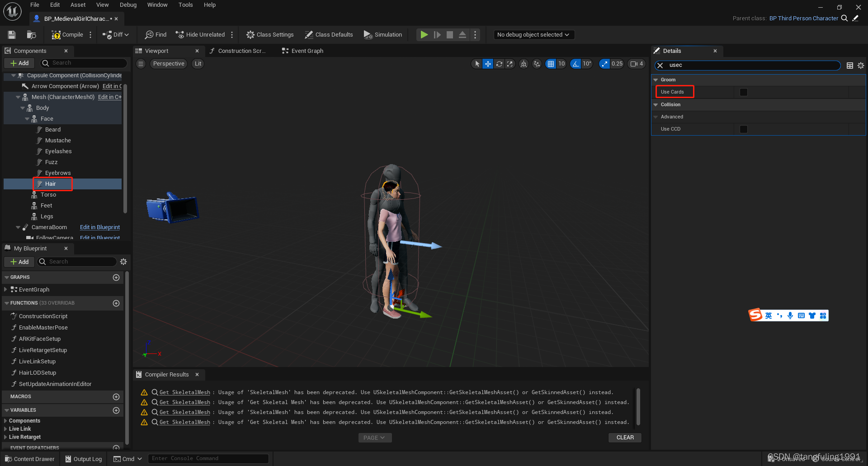
Task: Add a component in Components panel
Action: coord(19,63)
